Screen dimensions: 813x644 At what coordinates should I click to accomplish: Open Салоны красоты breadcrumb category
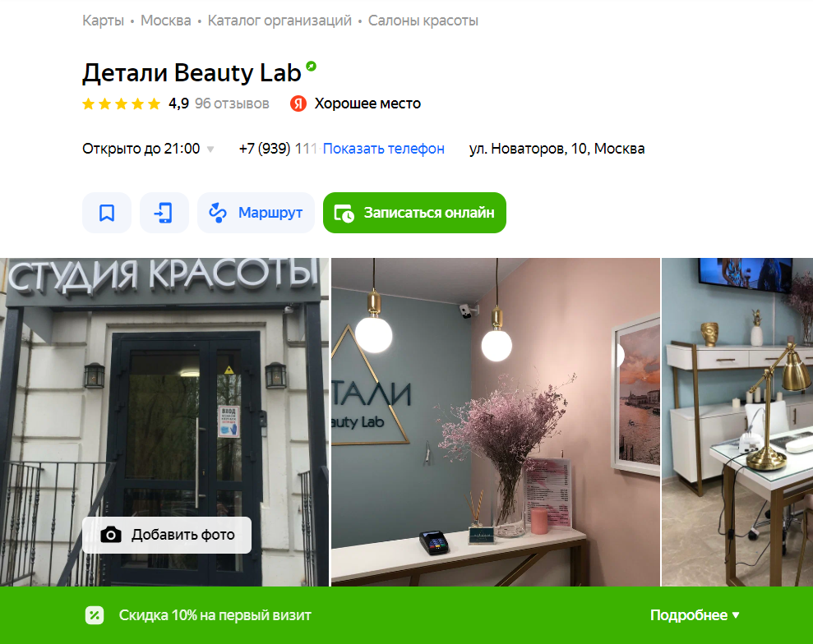tap(423, 21)
